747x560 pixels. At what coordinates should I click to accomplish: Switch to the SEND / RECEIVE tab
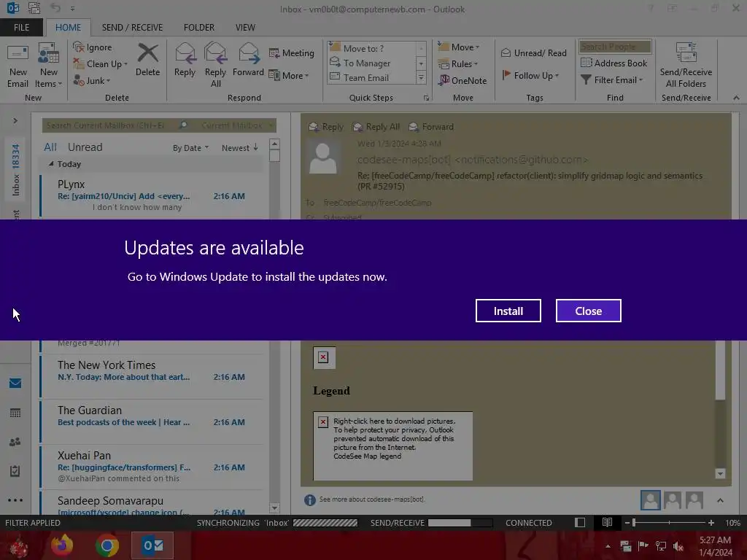[x=132, y=28]
